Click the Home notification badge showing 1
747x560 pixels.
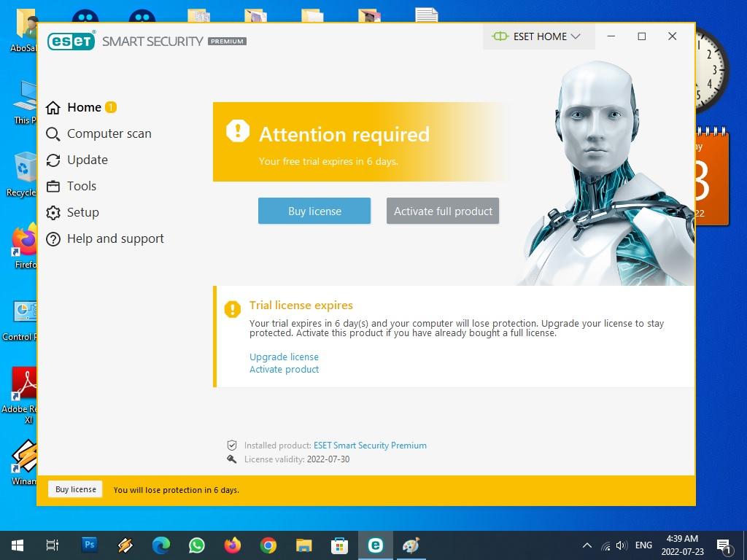[111, 107]
